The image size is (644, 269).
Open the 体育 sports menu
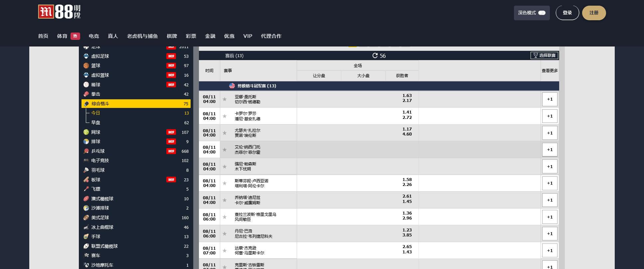point(62,36)
